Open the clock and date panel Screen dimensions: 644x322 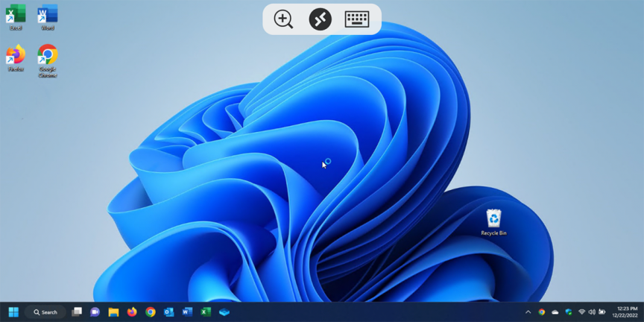[627, 312]
